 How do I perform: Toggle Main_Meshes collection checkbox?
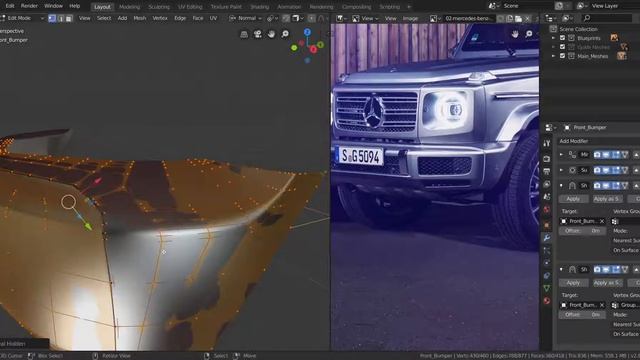(562, 56)
